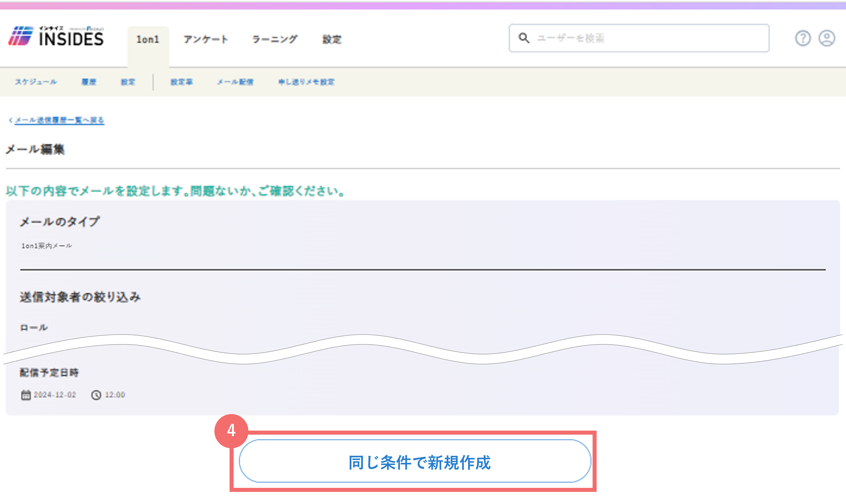Open the アンケート tab
846x504 pixels.
click(x=206, y=40)
